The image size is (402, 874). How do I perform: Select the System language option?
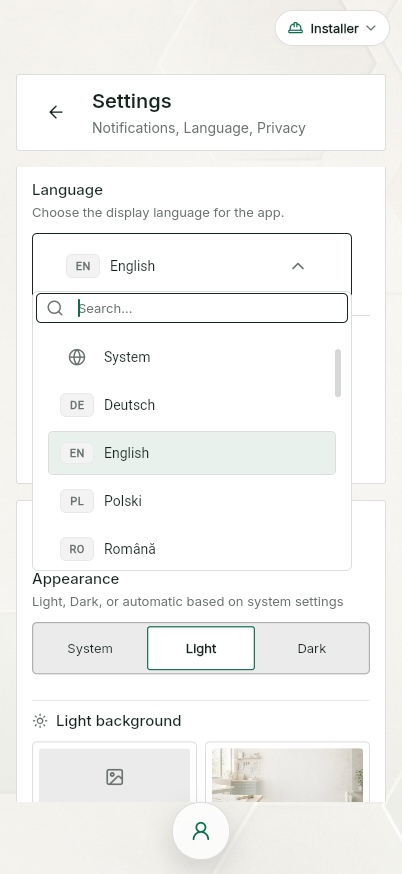click(192, 357)
